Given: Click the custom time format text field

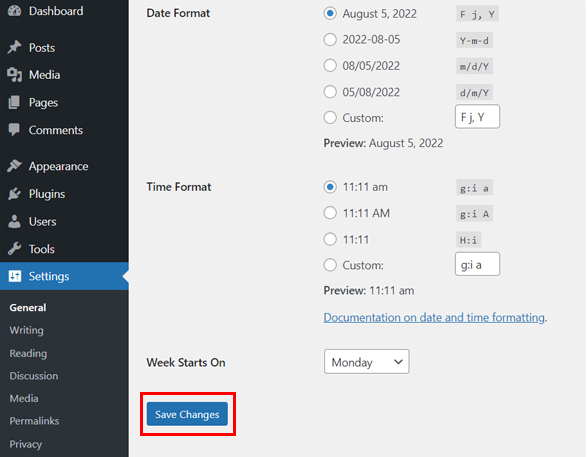Looking at the screenshot, I should pos(477,264).
